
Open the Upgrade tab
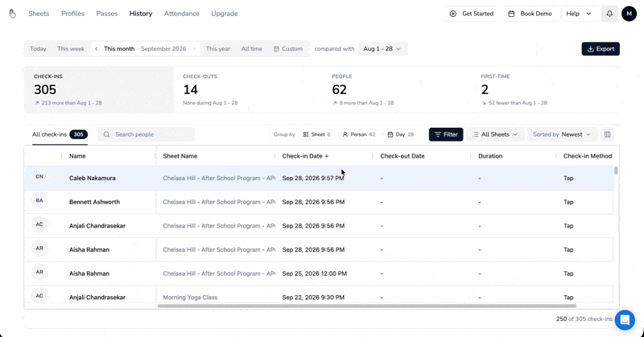click(225, 14)
